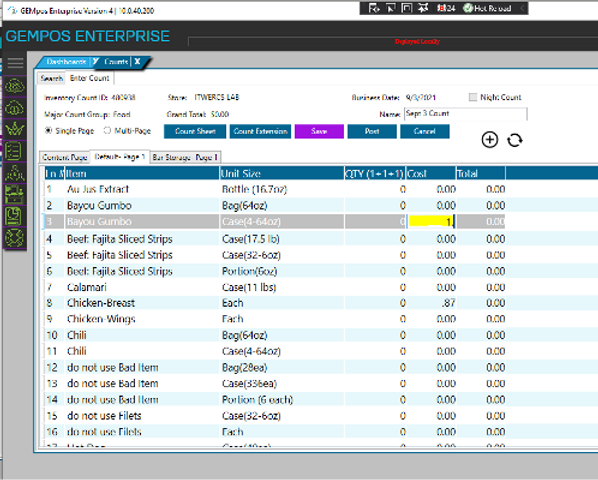Toggle the Night Count checkbox
The height and width of the screenshot is (480, 598).
click(473, 97)
